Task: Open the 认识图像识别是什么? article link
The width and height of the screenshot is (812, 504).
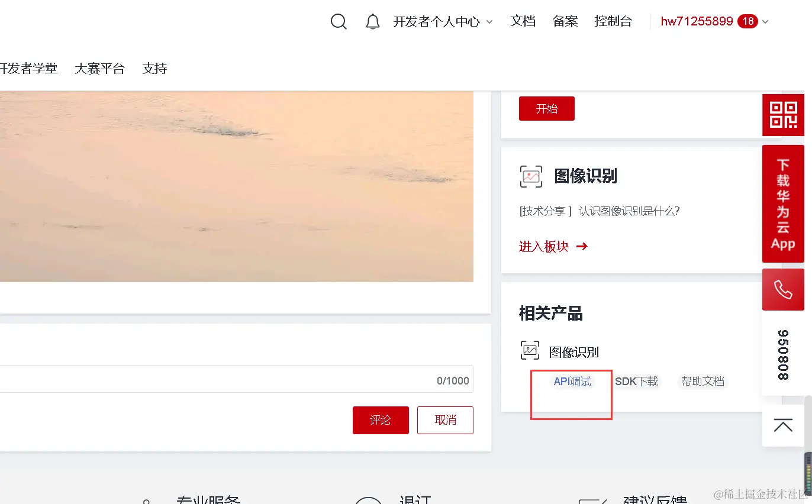Action: point(629,211)
